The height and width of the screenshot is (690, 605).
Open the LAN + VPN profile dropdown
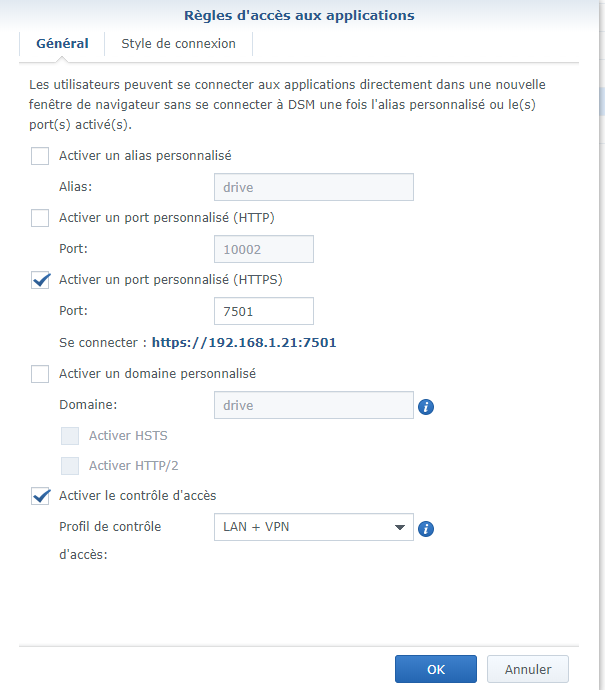[313, 527]
